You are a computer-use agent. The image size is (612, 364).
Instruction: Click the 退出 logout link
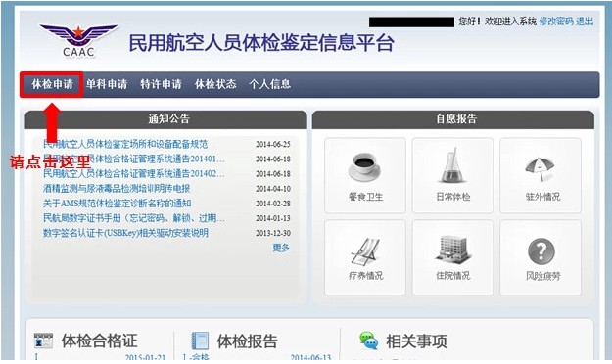coord(585,22)
